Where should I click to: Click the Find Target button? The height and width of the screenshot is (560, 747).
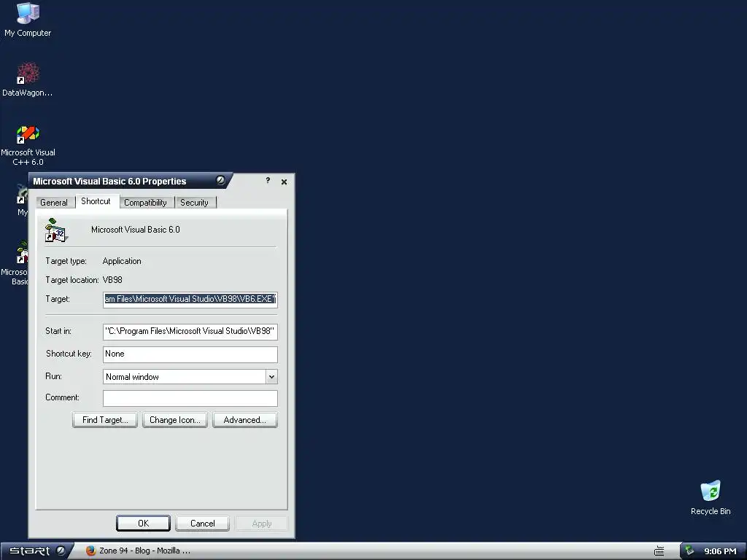pyautogui.click(x=105, y=420)
